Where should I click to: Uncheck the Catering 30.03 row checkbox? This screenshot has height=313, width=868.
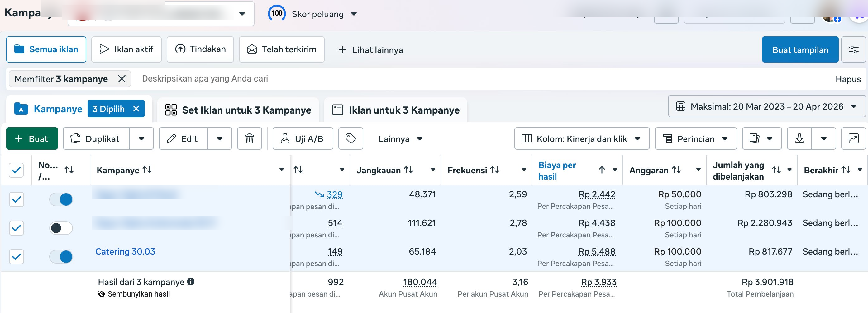16,256
